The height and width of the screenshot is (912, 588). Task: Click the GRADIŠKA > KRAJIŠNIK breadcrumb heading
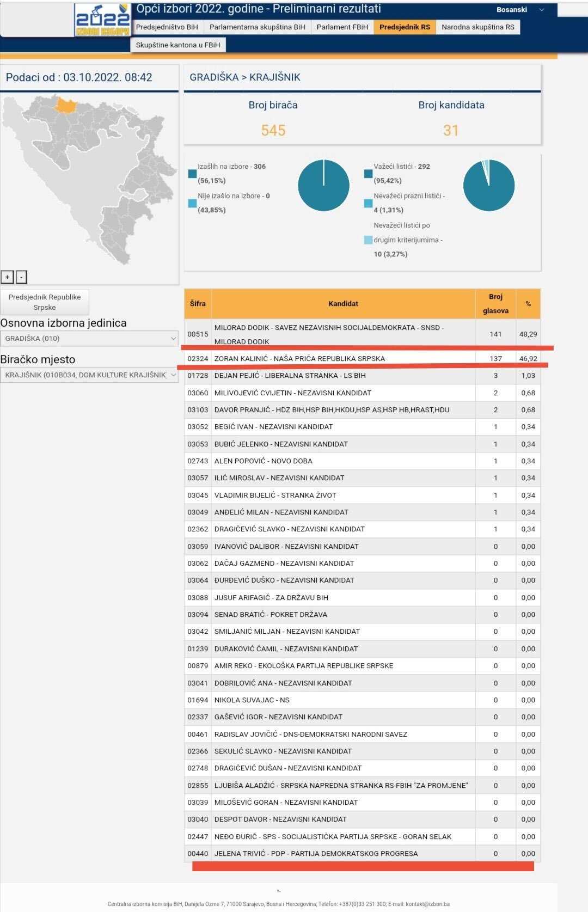tap(245, 77)
